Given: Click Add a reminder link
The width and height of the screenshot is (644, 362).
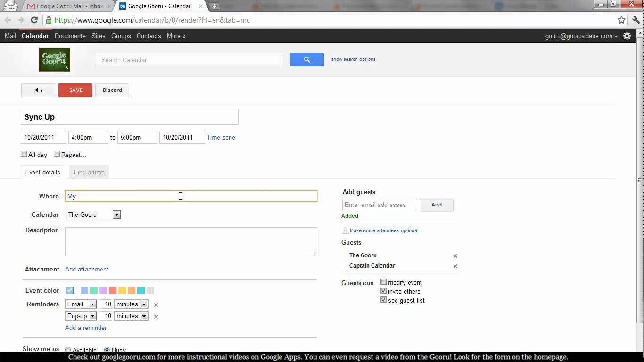Looking at the screenshot, I should pyautogui.click(x=86, y=328).
